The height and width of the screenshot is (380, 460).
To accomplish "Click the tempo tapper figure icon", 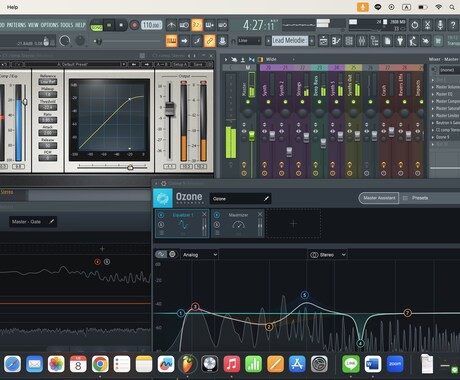I will pos(413,41).
